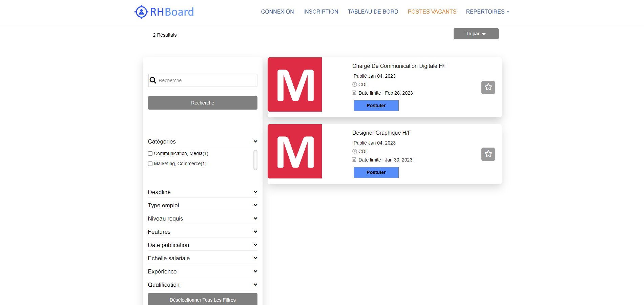Star the Designer Graphique H/F job
The image size is (644, 305).
(x=488, y=154)
